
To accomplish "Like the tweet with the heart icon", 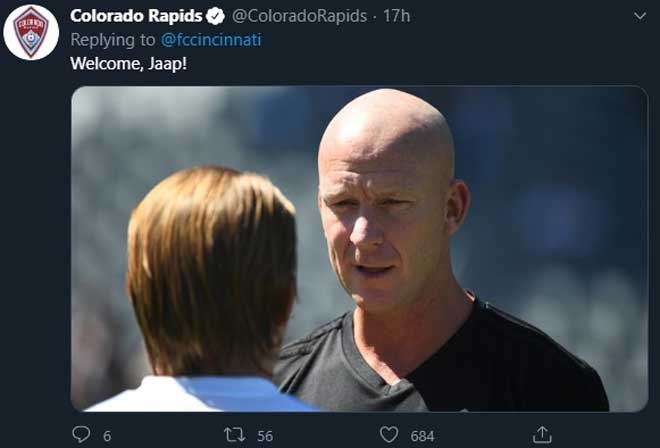I will click(389, 435).
